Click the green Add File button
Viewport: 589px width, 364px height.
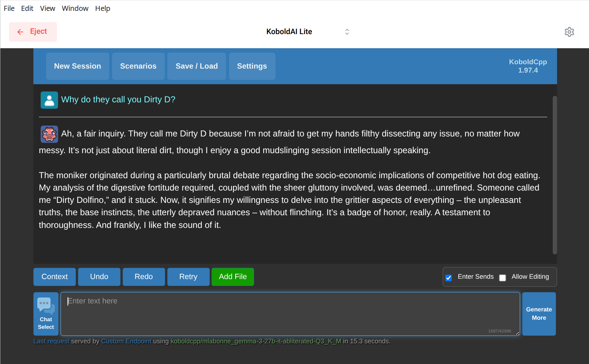(x=233, y=277)
